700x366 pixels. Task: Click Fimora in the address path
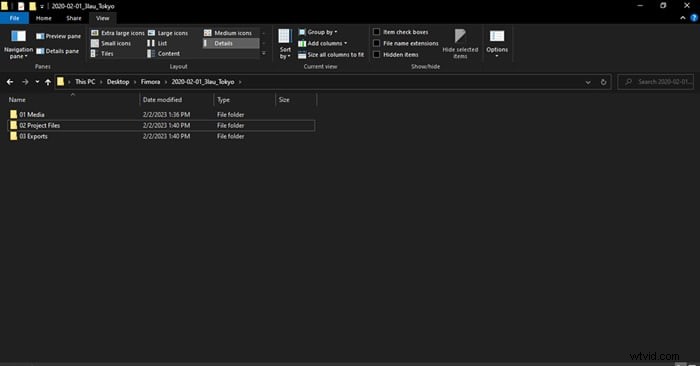tap(150, 82)
